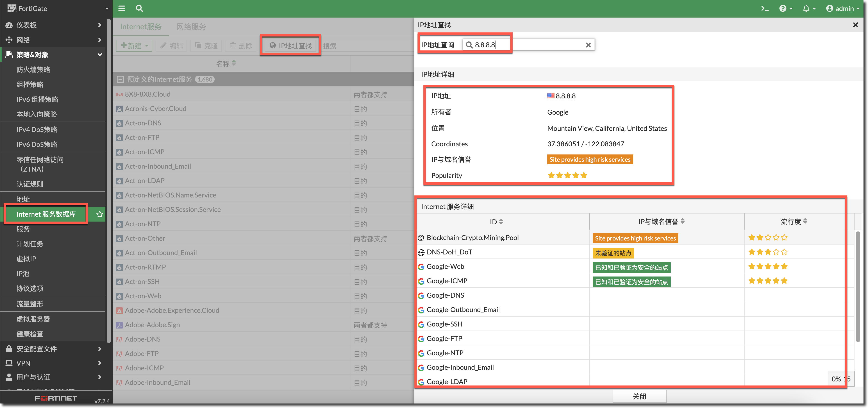This screenshot has width=868, height=408.
Task: Click the 关闭 button
Action: (639, 396)
